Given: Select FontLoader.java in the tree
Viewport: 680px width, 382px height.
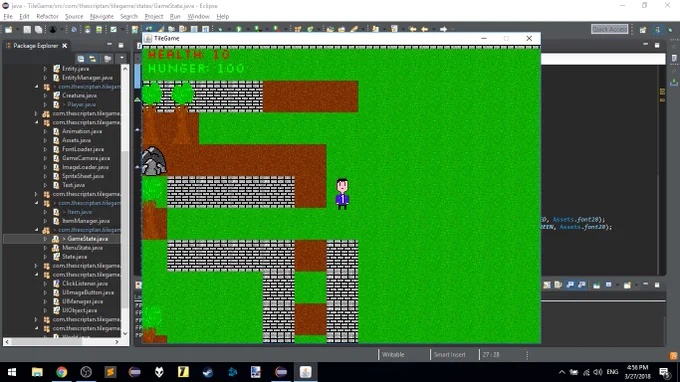Looking at the screenshot, I should point(83,149).
